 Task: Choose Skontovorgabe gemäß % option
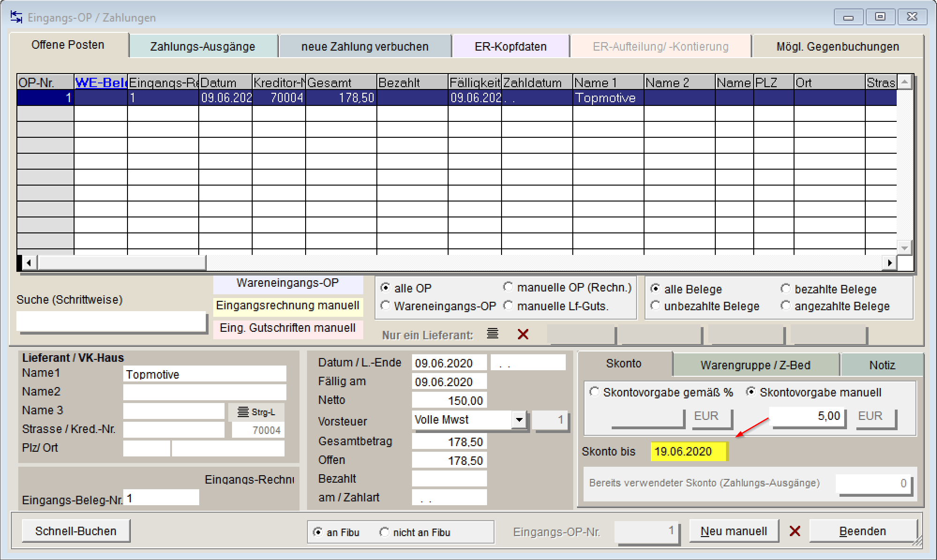594,392
